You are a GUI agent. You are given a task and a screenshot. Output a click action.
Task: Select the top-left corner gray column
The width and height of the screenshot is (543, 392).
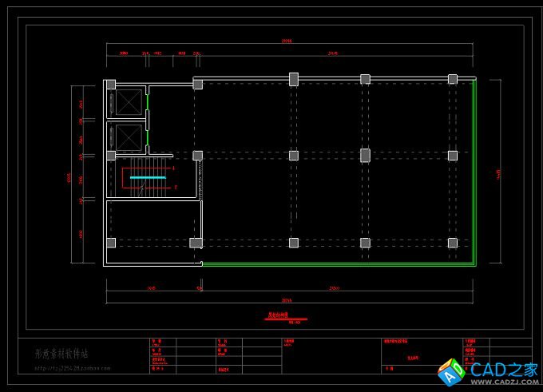111,84
